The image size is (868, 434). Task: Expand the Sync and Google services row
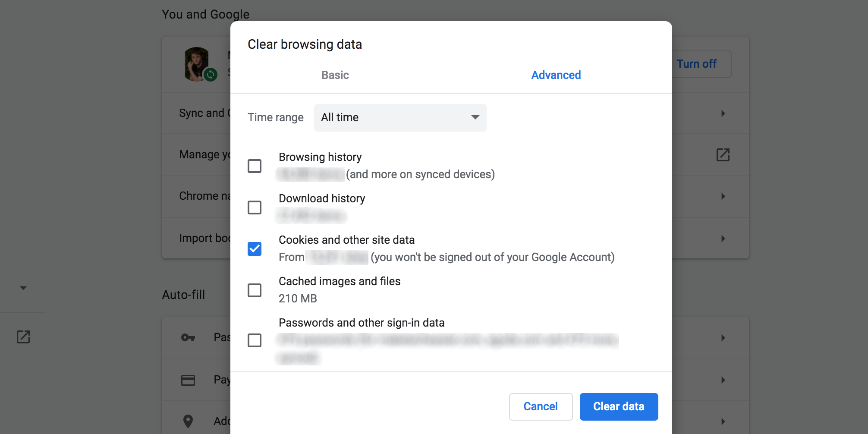click(723, 113)
